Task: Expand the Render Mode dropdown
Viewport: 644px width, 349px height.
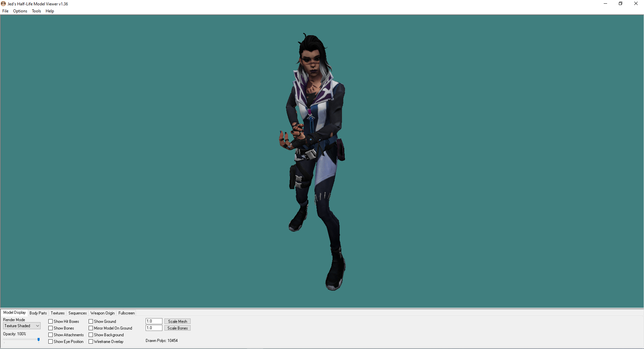Action: tap(22, 326)
